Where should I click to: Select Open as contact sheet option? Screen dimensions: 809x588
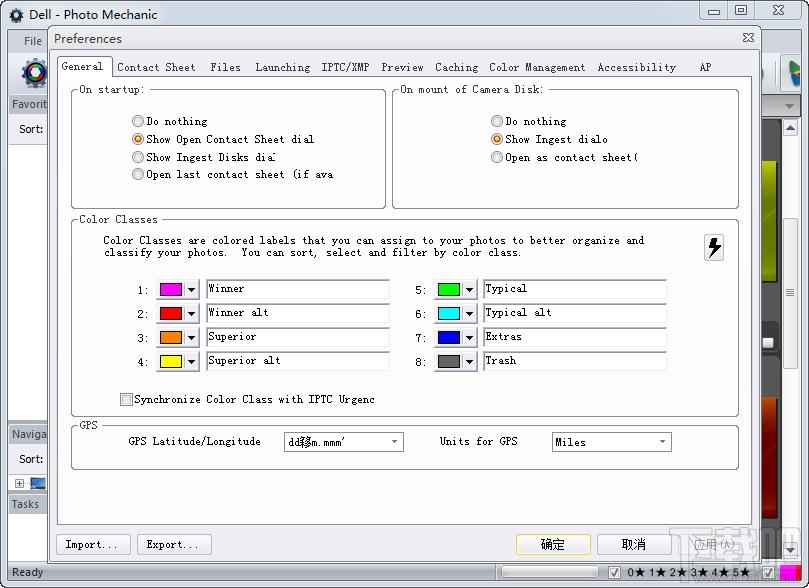[496, 157]
